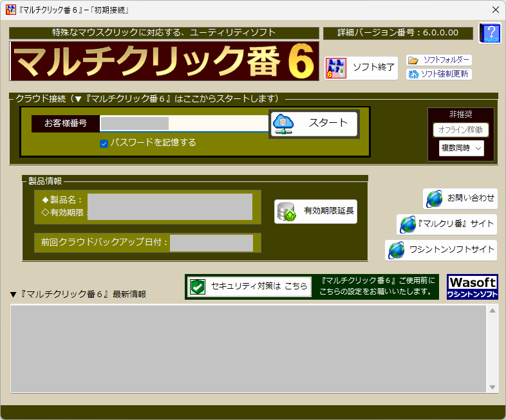Toggle パスワードを記憶する checkbox

coord(104,143)
